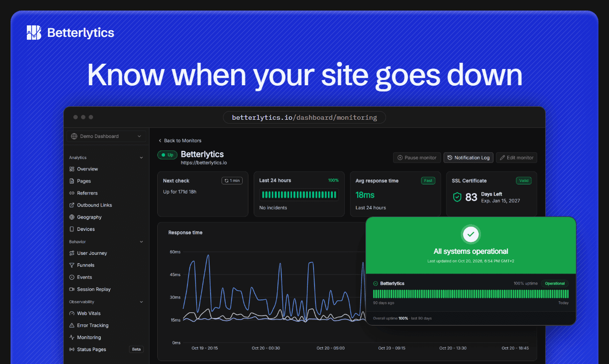
Task: Collapse the Observability section
Action: [141, 302]
